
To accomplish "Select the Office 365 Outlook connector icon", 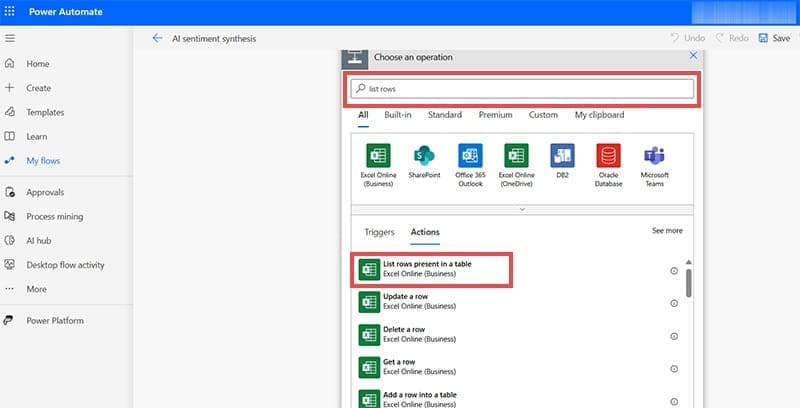I will pos(470,156).
